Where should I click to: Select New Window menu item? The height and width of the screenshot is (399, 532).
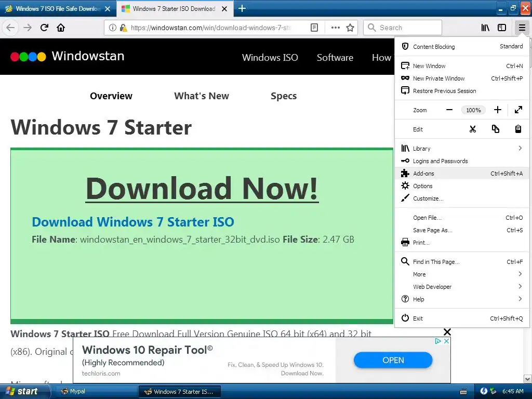tap(462, 66)
